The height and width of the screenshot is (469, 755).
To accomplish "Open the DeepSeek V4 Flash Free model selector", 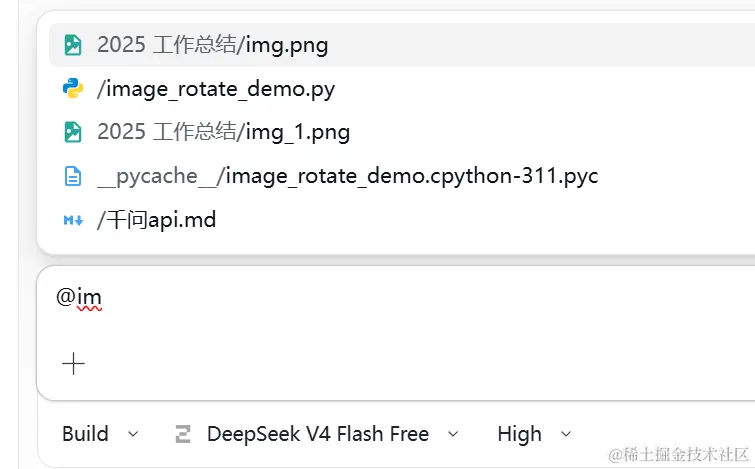I will coord(316,434).
